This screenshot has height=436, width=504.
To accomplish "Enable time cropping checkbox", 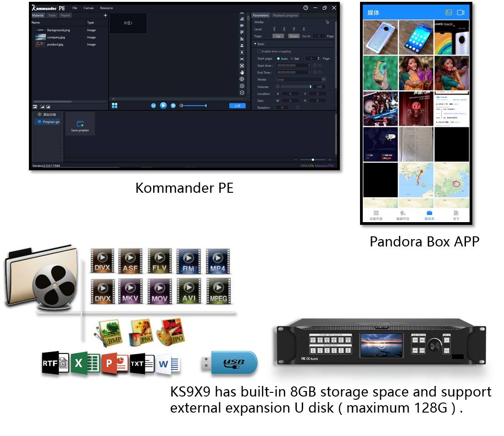I will 259,51.
